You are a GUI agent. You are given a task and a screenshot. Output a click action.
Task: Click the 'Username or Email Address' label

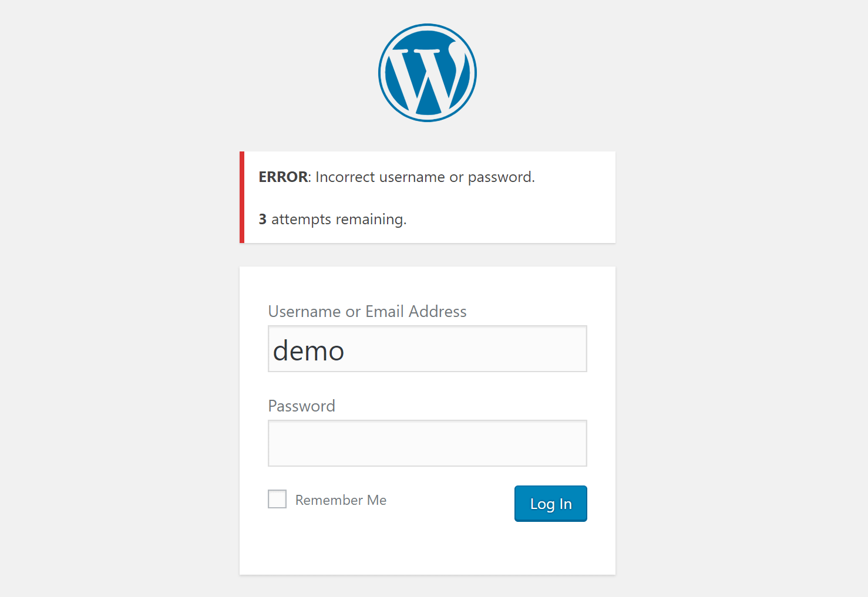367,311
